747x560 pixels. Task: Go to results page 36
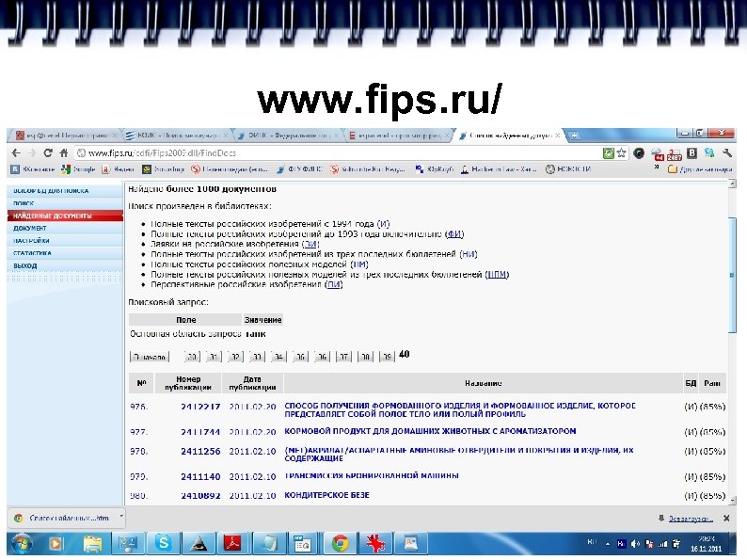tap(322, 357)
